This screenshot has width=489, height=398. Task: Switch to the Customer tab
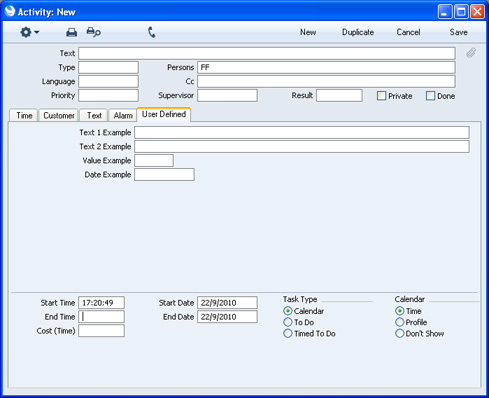59,115
